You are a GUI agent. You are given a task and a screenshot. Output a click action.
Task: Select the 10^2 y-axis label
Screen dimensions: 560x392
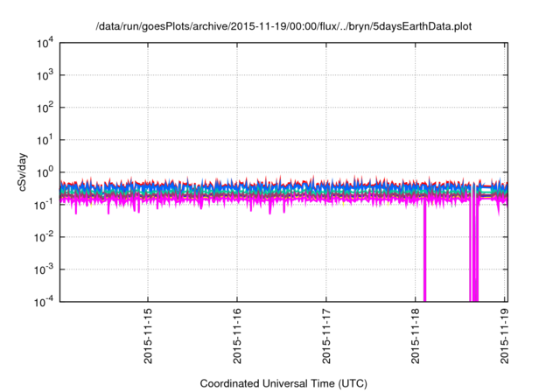[45, 108]
